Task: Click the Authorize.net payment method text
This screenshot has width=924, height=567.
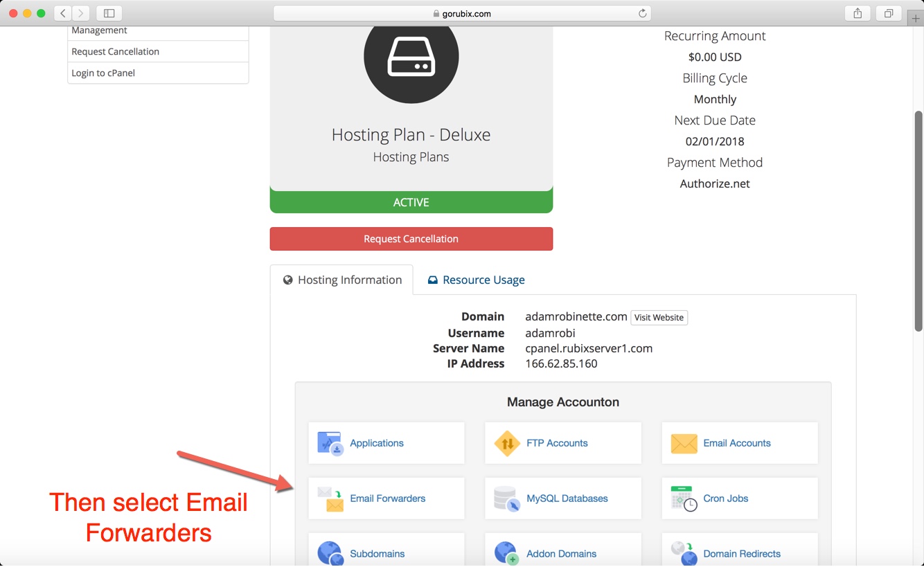Action: (715, 183)
